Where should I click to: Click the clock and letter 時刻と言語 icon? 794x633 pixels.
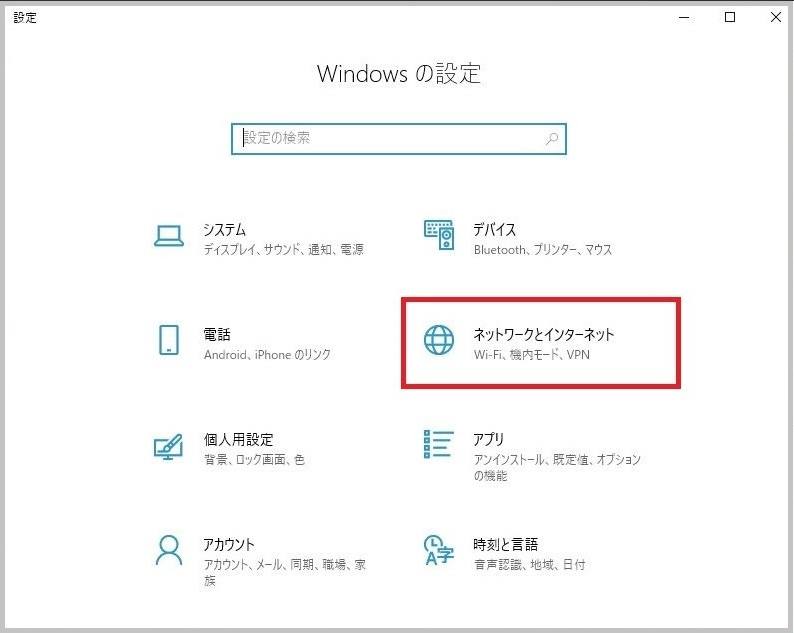click(x=439, y=550)
